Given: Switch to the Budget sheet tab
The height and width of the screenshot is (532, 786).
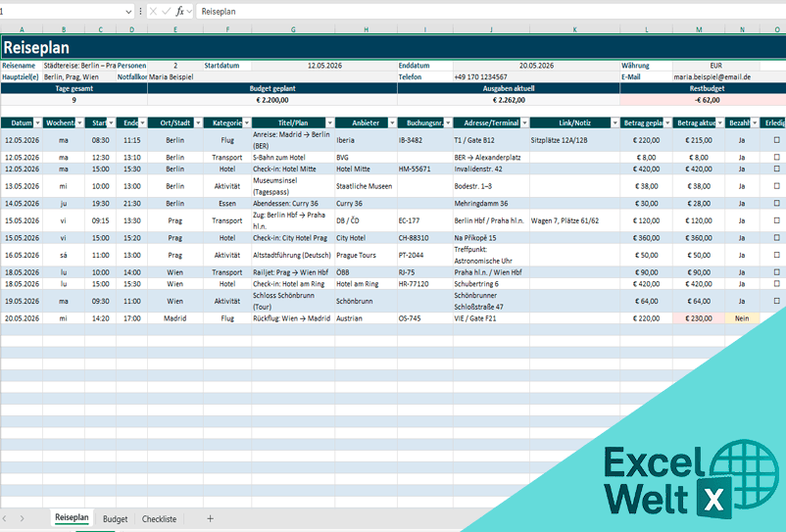Looking at the screenshot, I should (x=115, y=518).
